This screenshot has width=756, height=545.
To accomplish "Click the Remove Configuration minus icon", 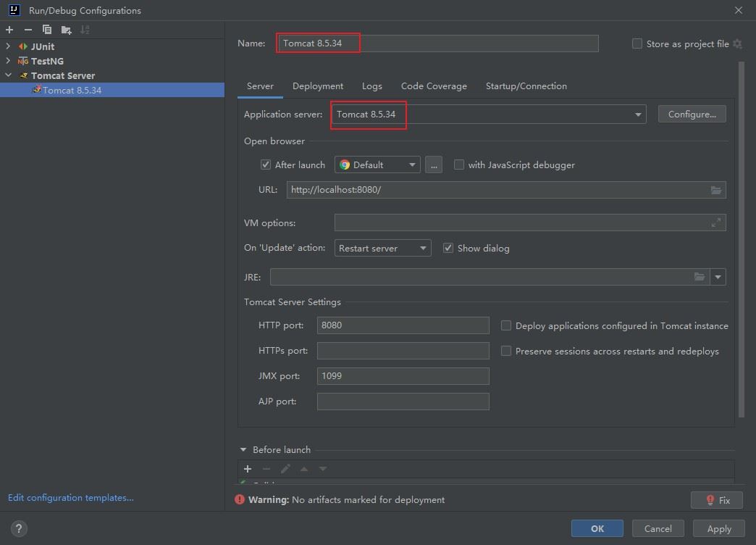I will [x=28, y=30].
